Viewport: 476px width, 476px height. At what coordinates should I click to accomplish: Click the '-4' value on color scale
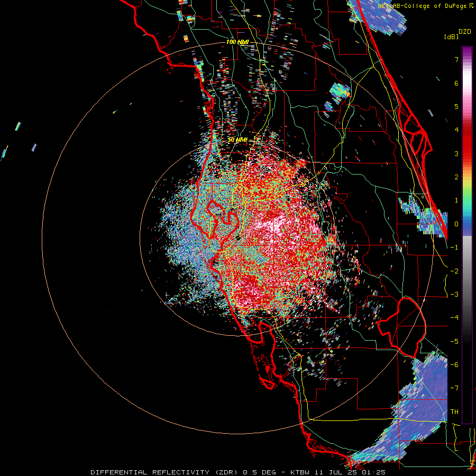click(x=454, y=318)
